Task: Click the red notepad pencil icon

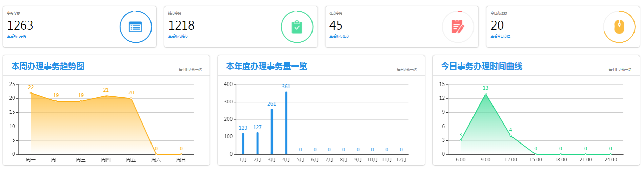Action: pyautogui.click(x=458, y=27)
